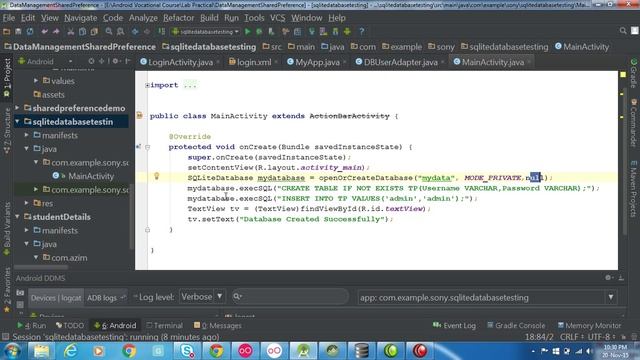Run the app with green play button
640x360 pixels.
[x=247, y=31]
